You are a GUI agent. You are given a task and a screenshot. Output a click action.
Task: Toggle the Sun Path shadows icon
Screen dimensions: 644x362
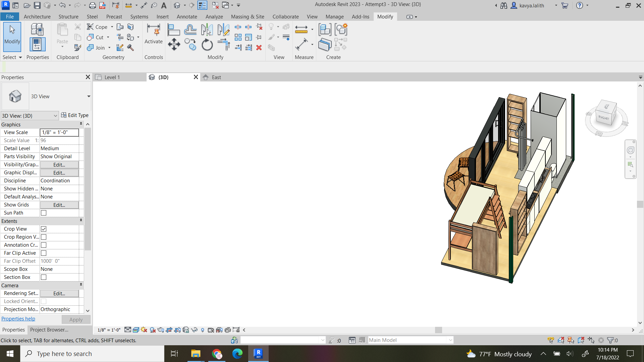[144, 330]
